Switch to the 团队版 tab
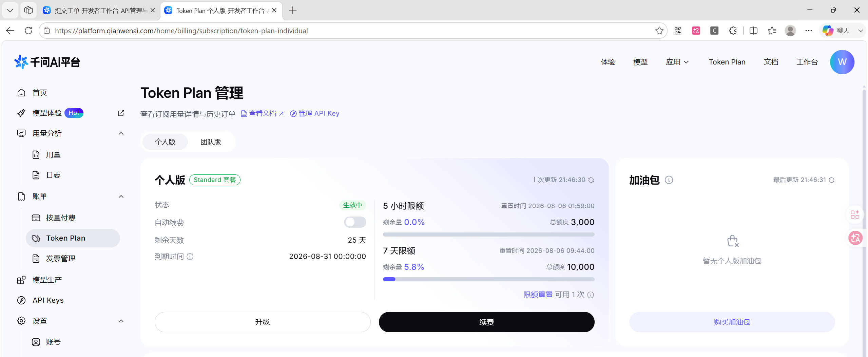The width and height of the screenshot is (868, 357). (x=211, y=142)
